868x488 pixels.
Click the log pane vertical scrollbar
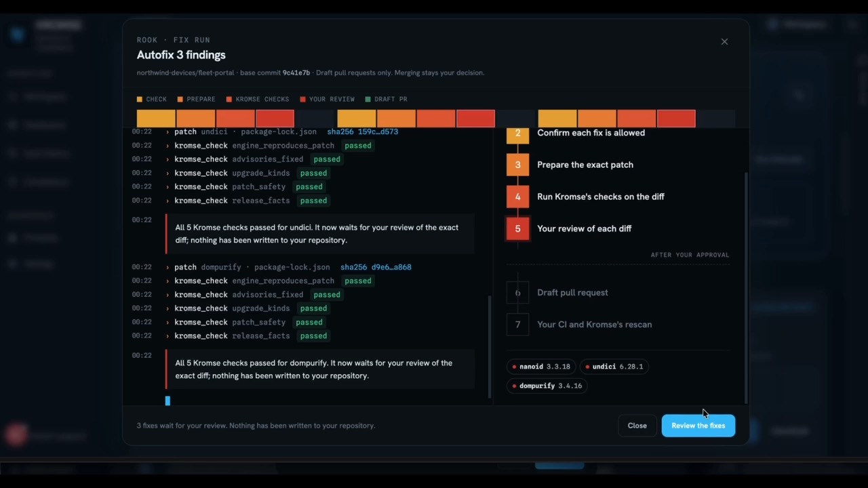coord(489,346)
